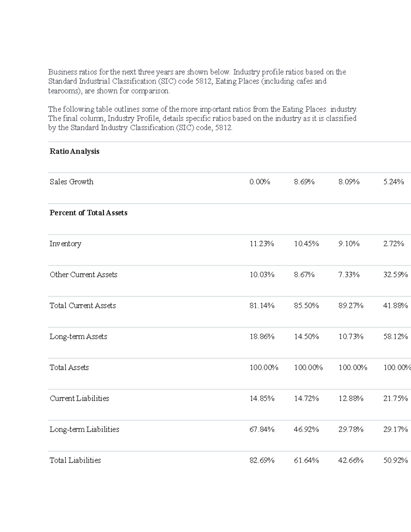Click the Percent of Total Assets heading
The image size is (411, 532).
[x=88, y=213]
